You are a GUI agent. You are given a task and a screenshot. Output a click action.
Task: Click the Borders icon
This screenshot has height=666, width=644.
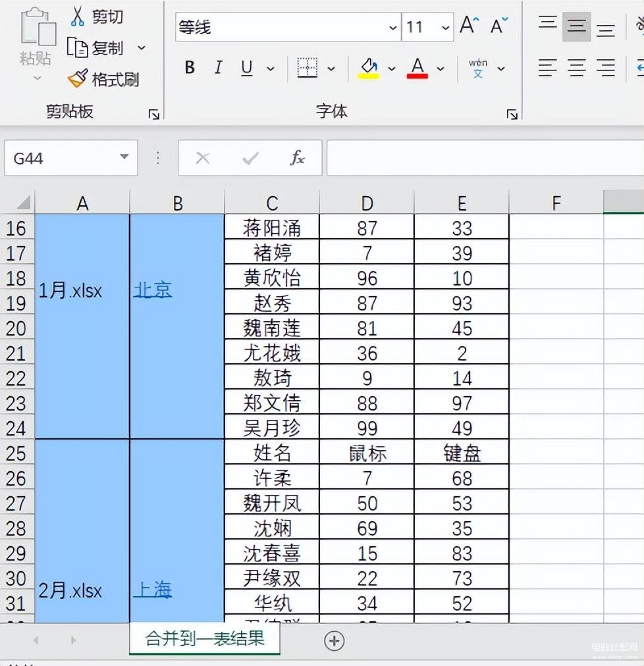pos(308,68)
